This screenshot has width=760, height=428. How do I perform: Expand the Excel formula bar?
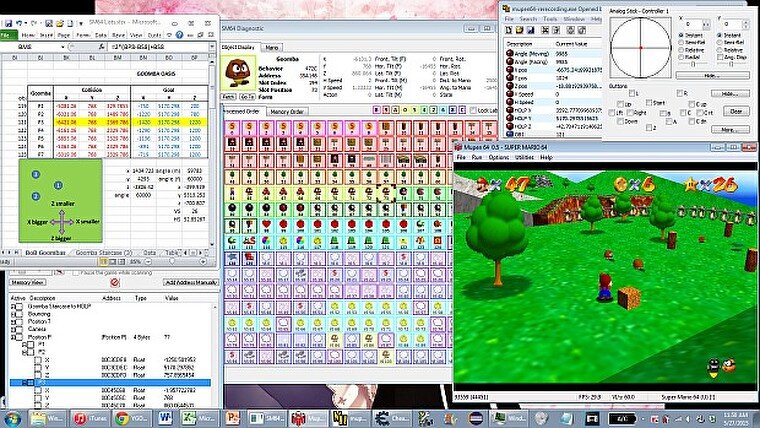point(212,47)
